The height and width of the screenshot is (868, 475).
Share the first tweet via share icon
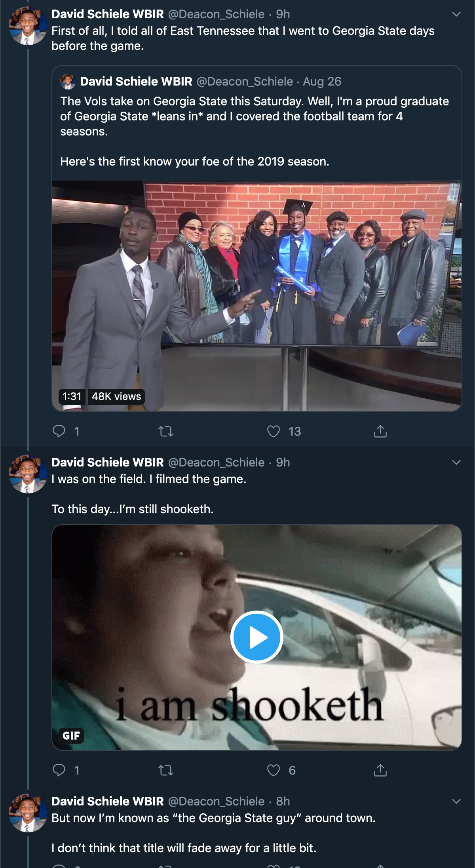pyautogui.click(x=380, y=431)
